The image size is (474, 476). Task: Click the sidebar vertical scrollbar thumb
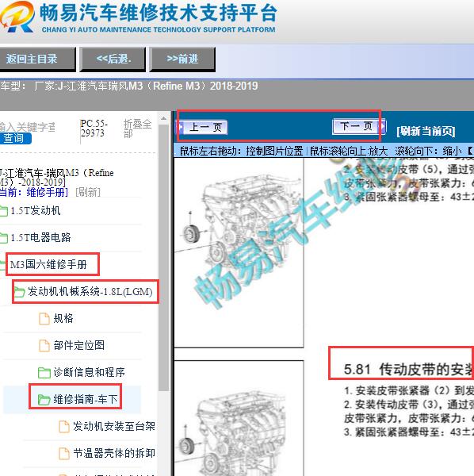pos(164,257)
